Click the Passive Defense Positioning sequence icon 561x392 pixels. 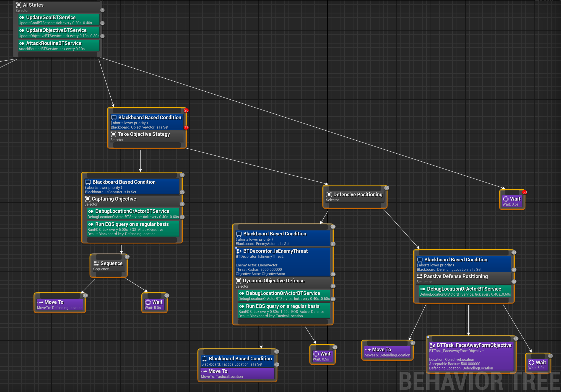pyautogui.click(x=420, y=276)
